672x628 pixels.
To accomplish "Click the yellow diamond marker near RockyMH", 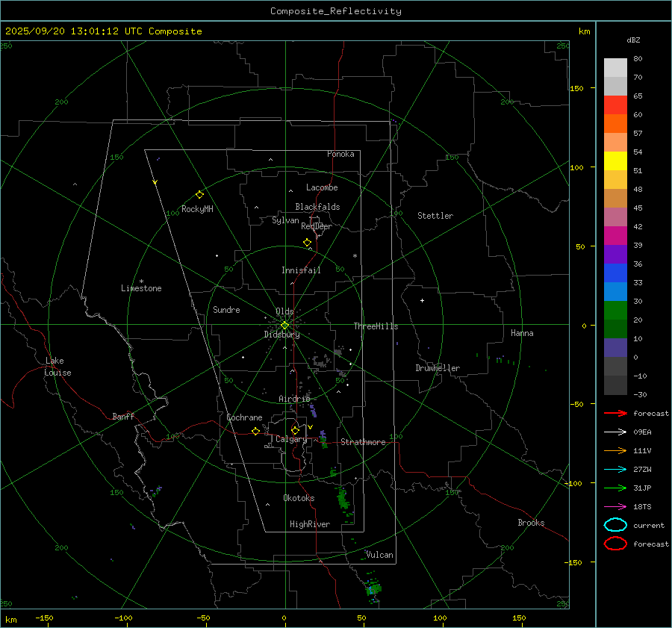I will [x=199, y=194].
